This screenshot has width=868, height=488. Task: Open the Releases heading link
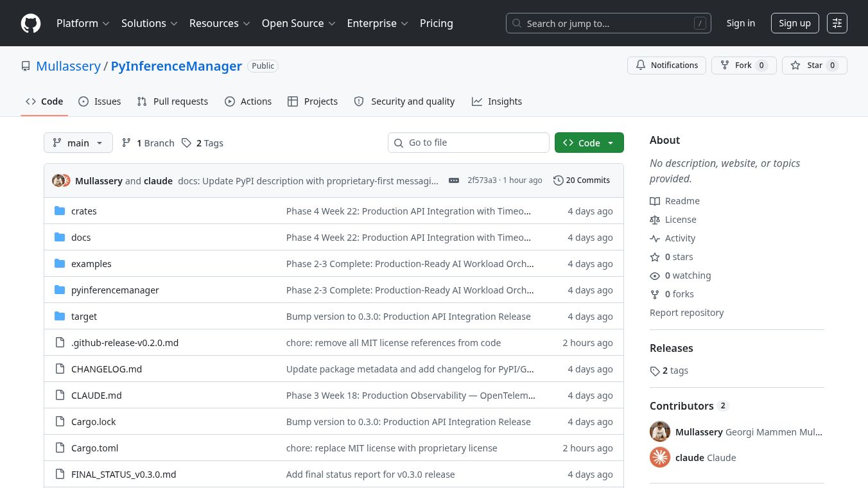[x=672, y=348]
